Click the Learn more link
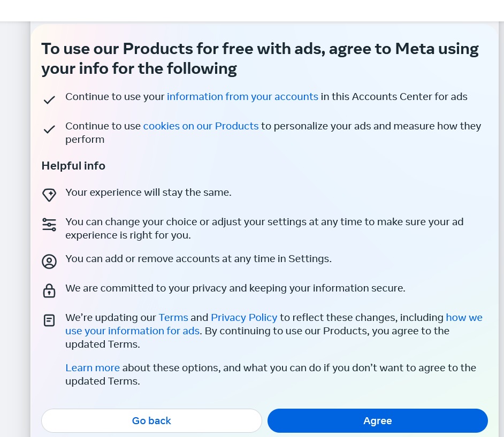 [93, 368]
